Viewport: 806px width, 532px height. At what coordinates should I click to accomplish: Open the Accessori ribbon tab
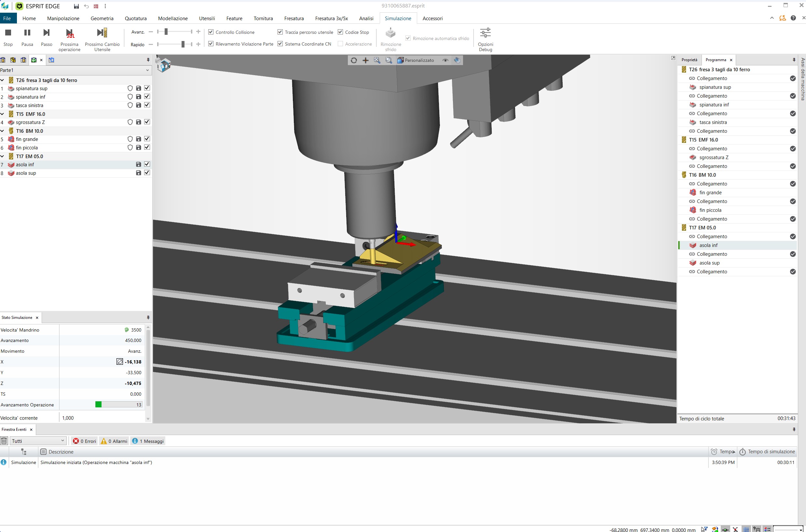(432, 18)
